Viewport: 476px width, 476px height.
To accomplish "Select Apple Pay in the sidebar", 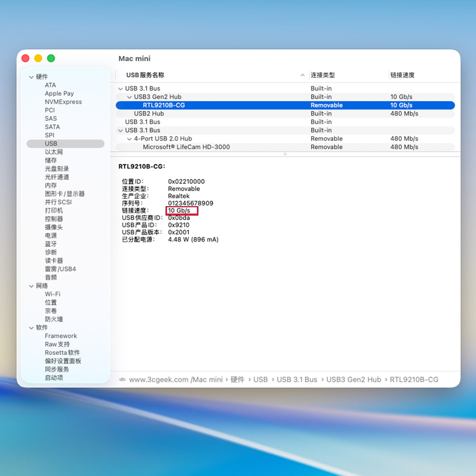I will point(59,93).
